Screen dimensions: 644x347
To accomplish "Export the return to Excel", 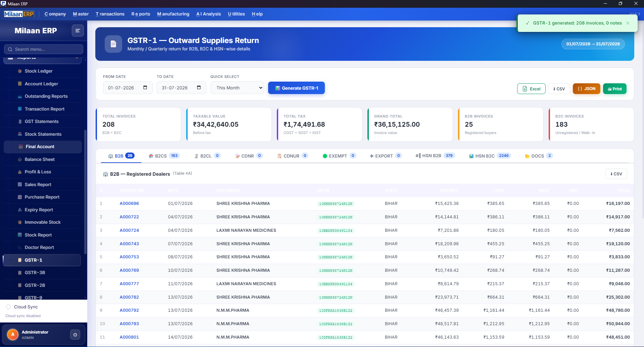I will pyautogui.click(x=531, y=89).
